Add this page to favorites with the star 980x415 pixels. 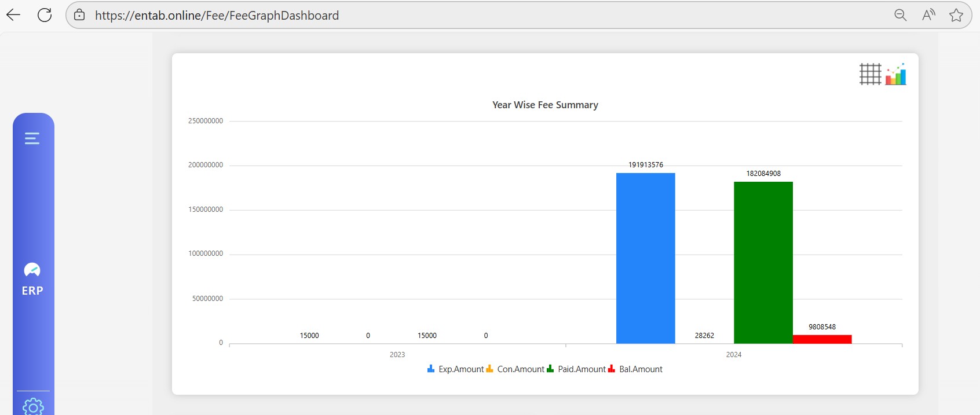tap(956, 15)
